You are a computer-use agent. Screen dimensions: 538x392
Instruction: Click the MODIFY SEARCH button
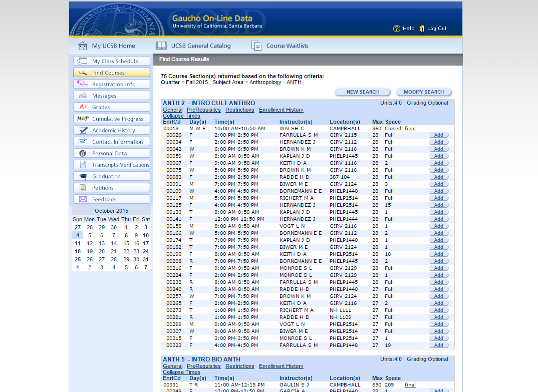[424, 92]
